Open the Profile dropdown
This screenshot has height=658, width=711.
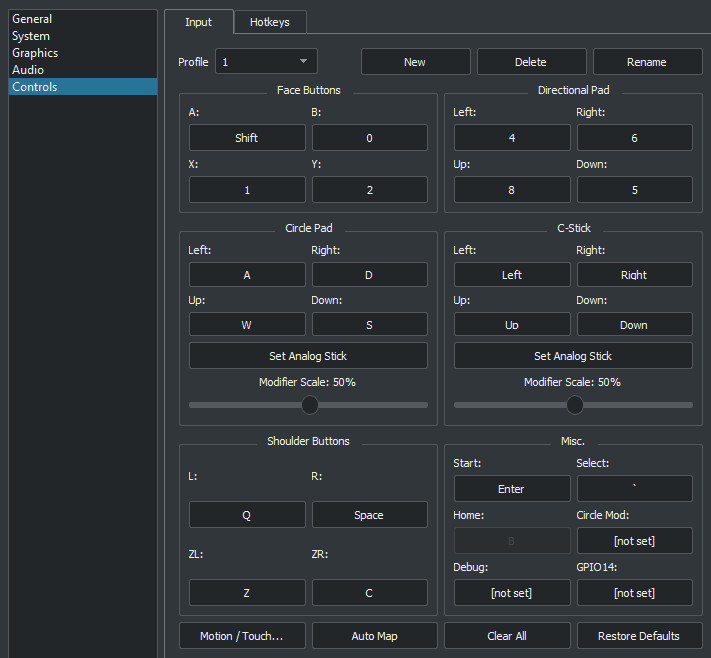point(266,62)
